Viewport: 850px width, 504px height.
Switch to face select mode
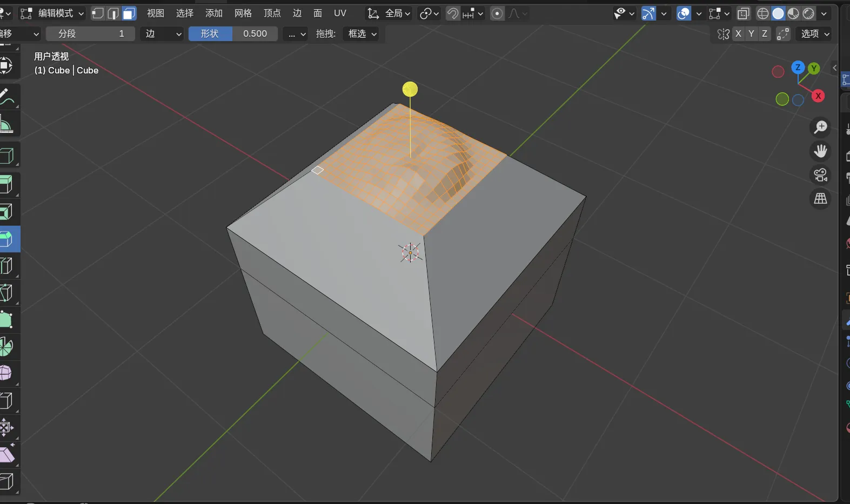129,14
